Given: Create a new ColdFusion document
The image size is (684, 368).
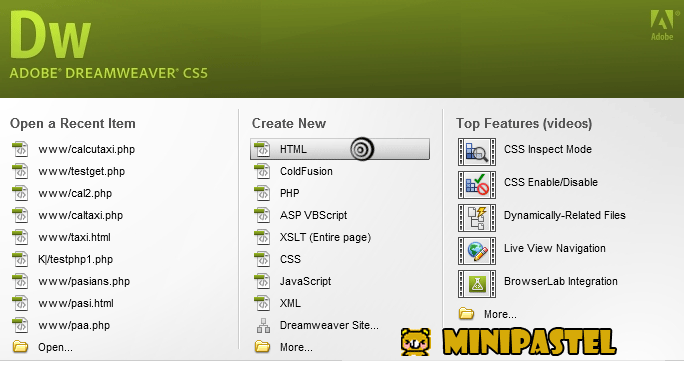Looking at the screenshot, I should tap(306, 171).
